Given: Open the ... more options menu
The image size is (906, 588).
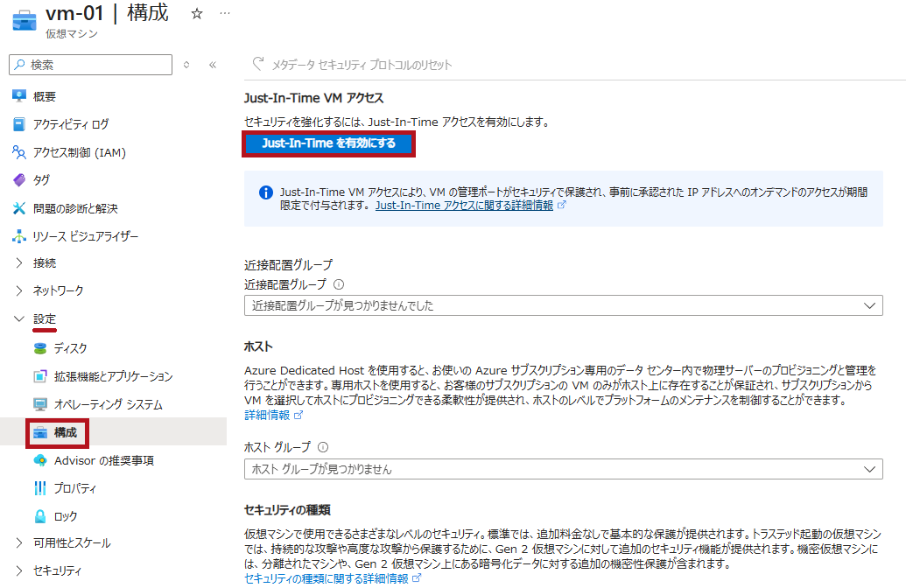Looking at the screenshot, I should [x=223, y=11].
